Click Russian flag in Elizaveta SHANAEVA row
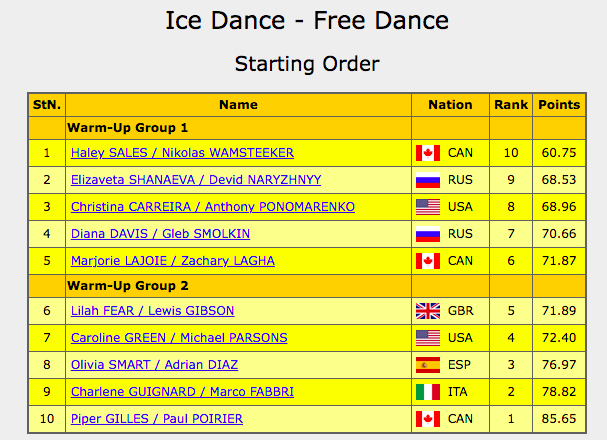The width and height of the screenshot is (607, 440). (428, 180)
